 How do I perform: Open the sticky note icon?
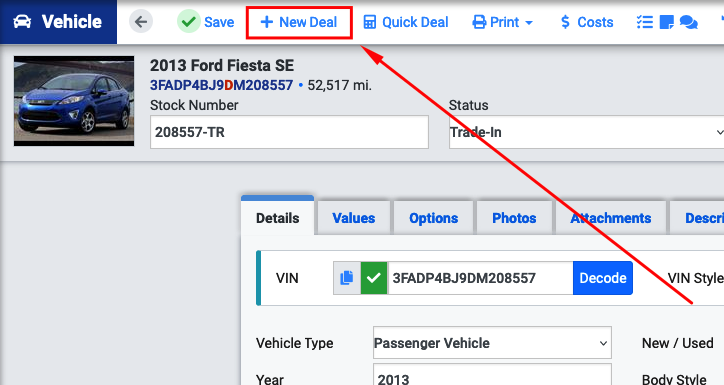[x=666, y=22]
